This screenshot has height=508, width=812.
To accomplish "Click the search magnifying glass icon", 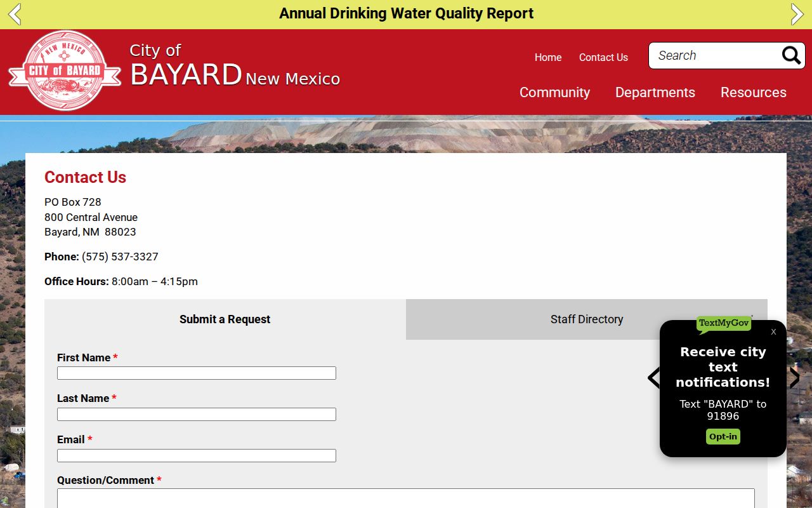I will tap(791, 56).
